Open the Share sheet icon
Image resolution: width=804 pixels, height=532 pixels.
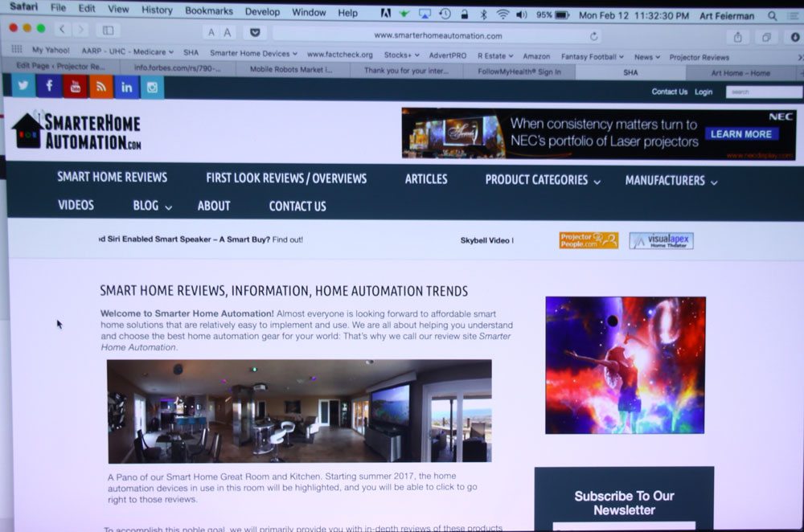tap(738, 37)
